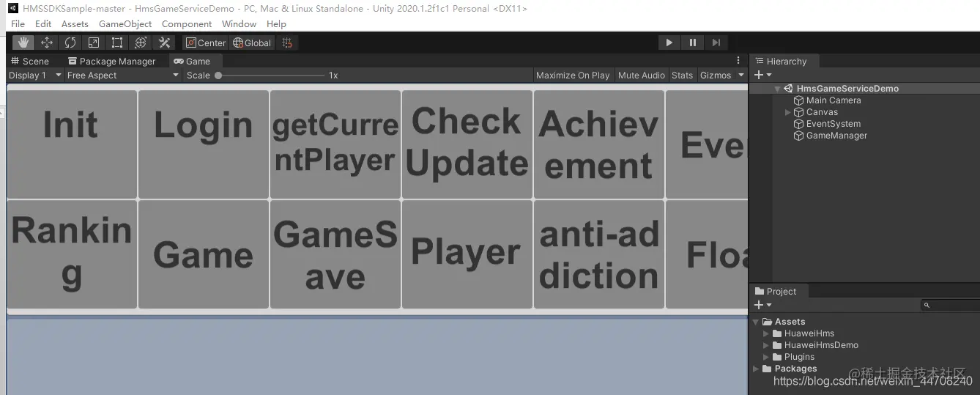The width and height of the screenshot is (980, 395).
Task: Open the Game view three-dot options menu
Action: click(x=738, y=61)
